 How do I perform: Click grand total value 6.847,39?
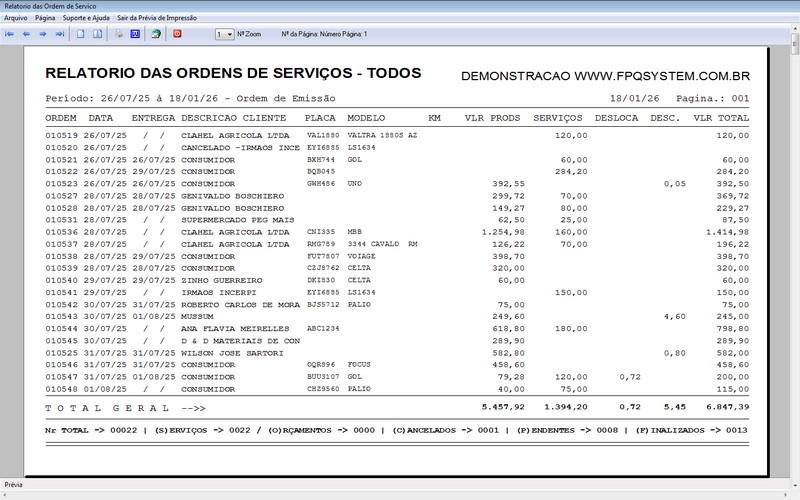coord(728,407)
